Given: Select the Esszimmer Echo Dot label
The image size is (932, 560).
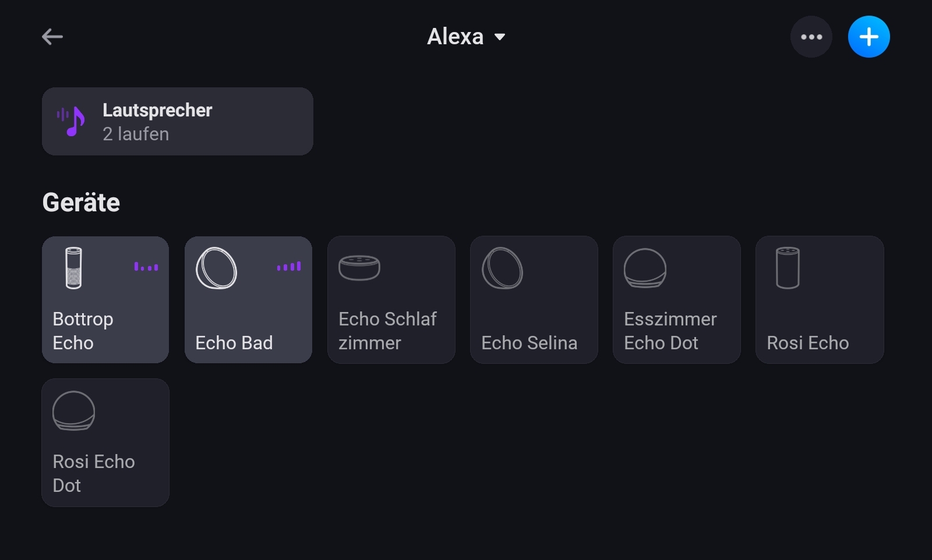Looking at the screenshot, I should (x=670, y=331).
